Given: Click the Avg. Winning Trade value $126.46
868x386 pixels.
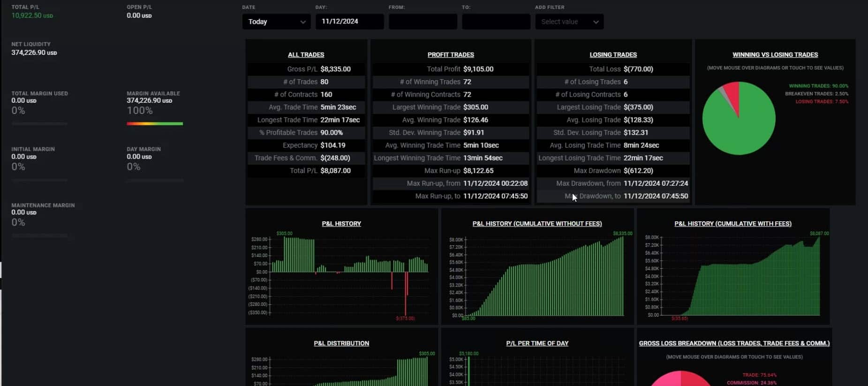Looking at the screenshot, I should point(476,120).
